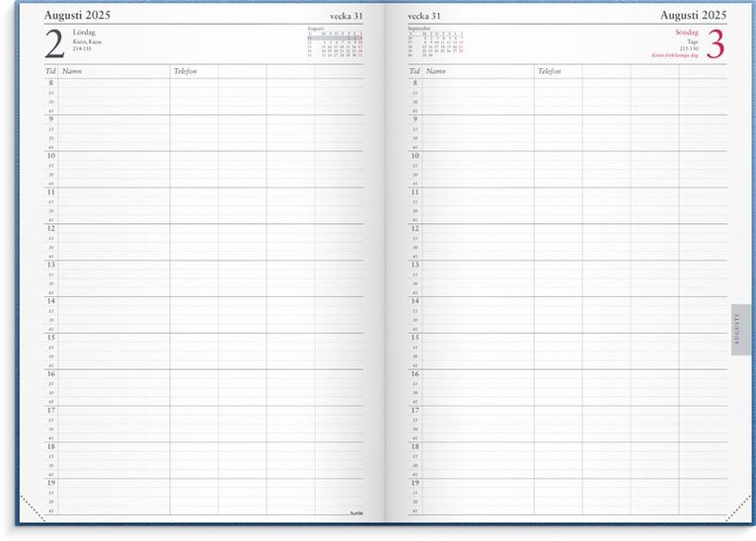This screenshot has height=541, width=756.
Task: Click the gray 'AUGUSTI' month tab on page edge
Action: pos(740,330)
